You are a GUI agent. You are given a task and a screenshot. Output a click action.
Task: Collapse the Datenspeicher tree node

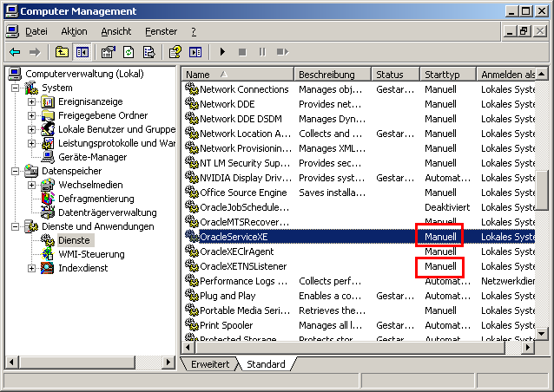(15, 171)
